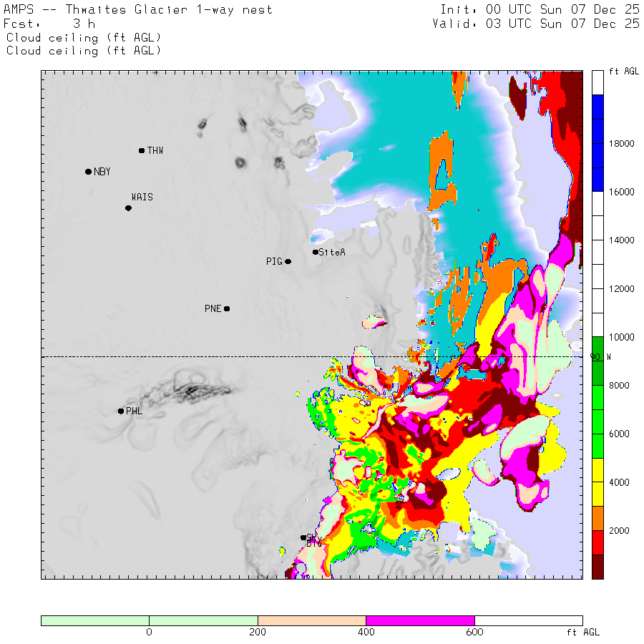Click the 'Valid: 03 UTC Sun 07 Dec 25' text

click(x=536, y=24)
